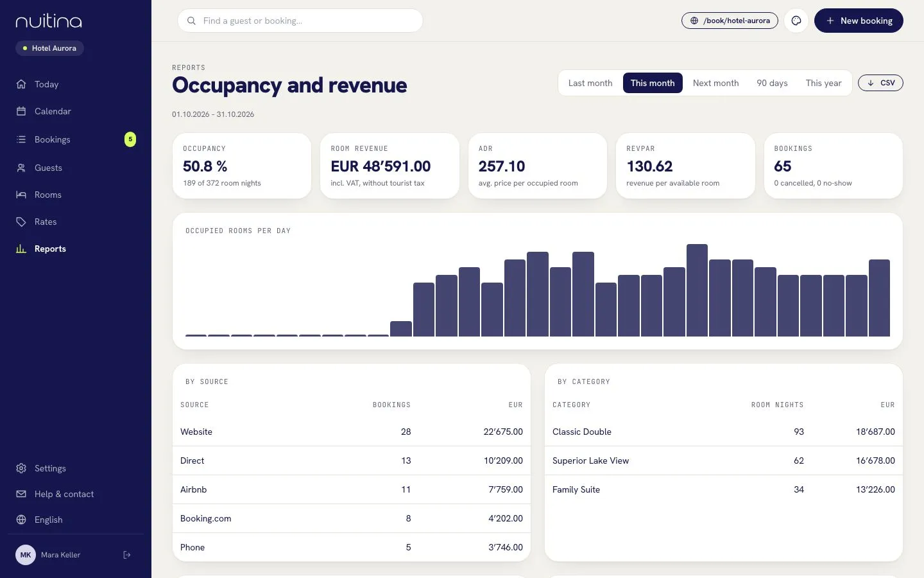
Task: Log out via the exit icon
Action: [127, 555]
